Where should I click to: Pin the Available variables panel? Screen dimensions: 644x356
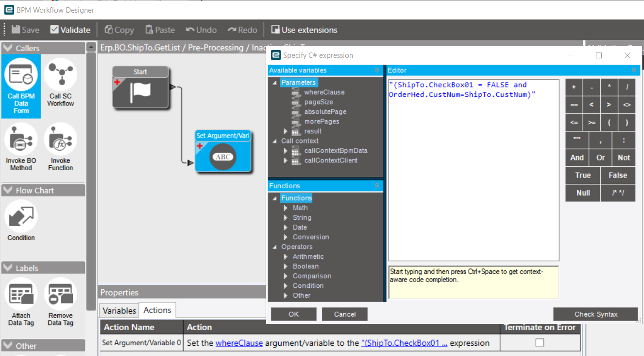point(377,71)
